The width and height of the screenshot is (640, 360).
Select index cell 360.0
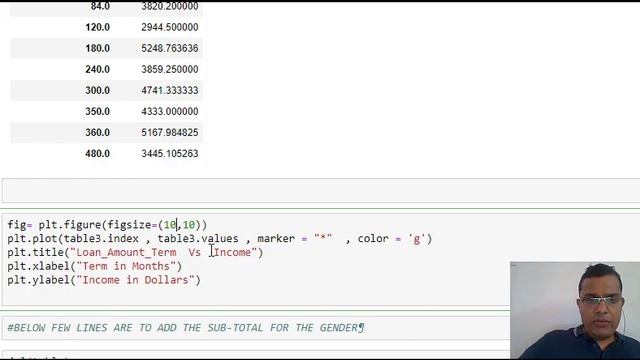pyautogui.click(x=98, y=133)
